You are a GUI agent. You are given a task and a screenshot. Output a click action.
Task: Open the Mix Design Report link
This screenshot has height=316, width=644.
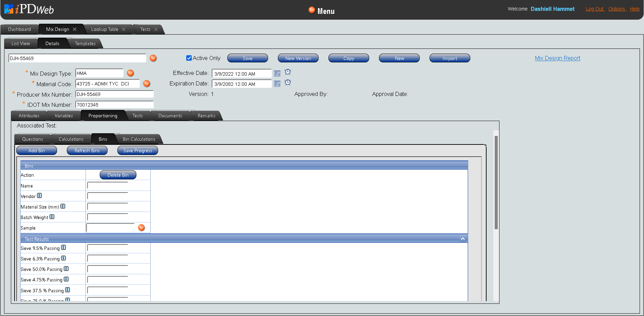(557, 58)
